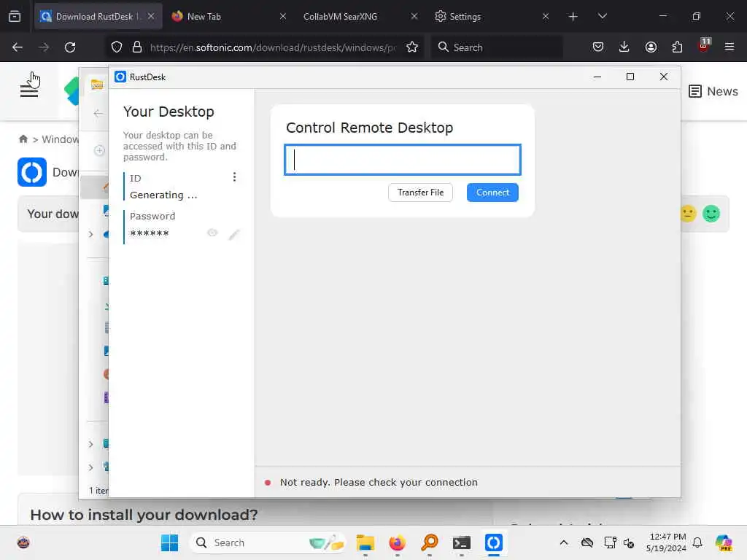Open the clock showing 12:47 PM
This screenshot has height=560, width=747.
[x=666, y=542]
